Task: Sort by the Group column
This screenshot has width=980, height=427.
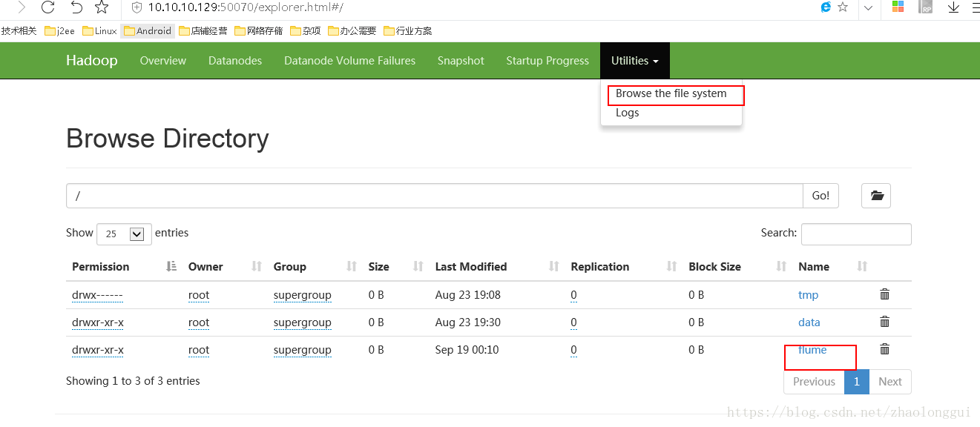Action: click(315, 267)
